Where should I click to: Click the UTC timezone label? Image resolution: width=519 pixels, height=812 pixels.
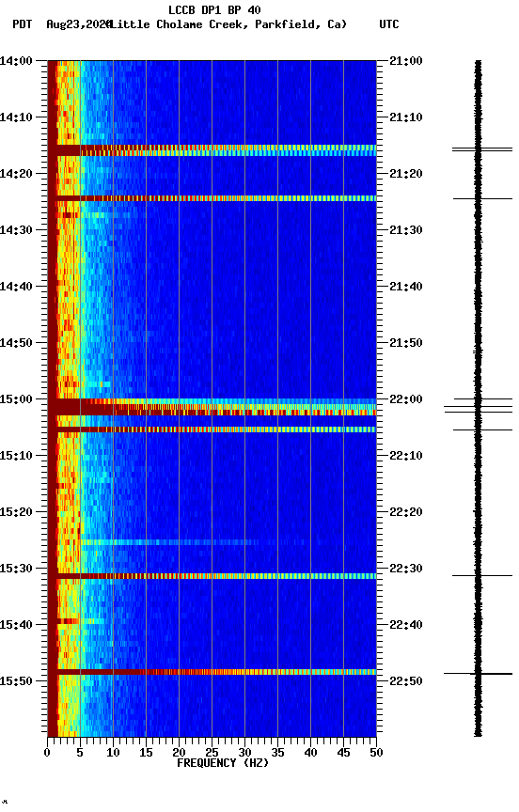tap(389, 24)
